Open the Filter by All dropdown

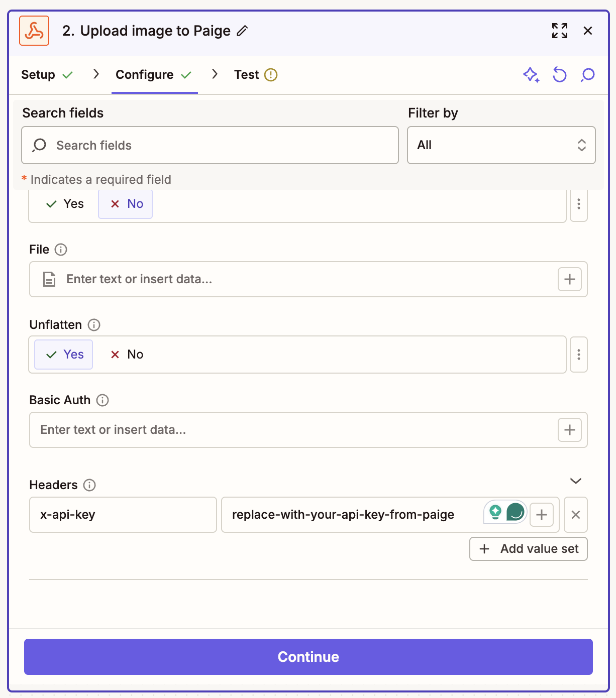pyautogui.click(x=501, y=145)
